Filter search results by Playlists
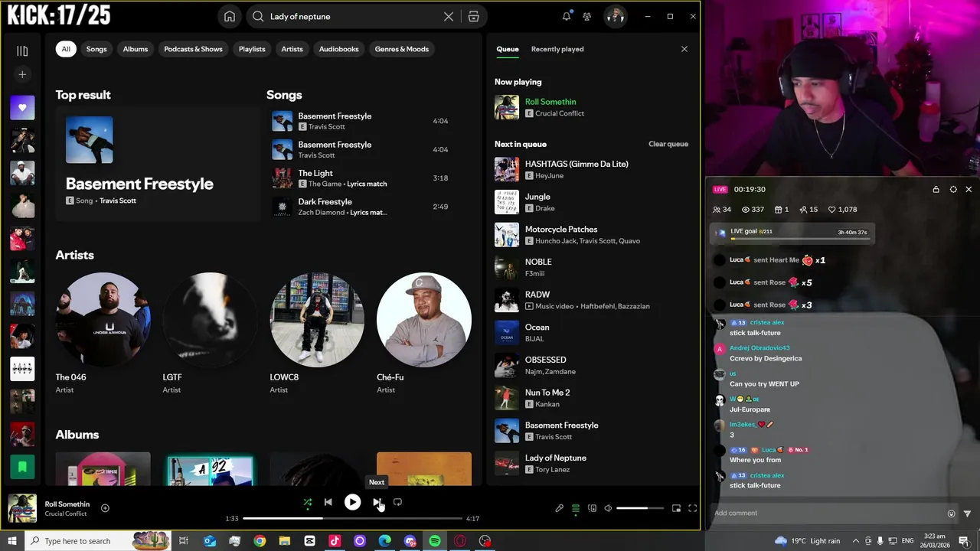Screen dimensions: 980x551 [252, 49]
